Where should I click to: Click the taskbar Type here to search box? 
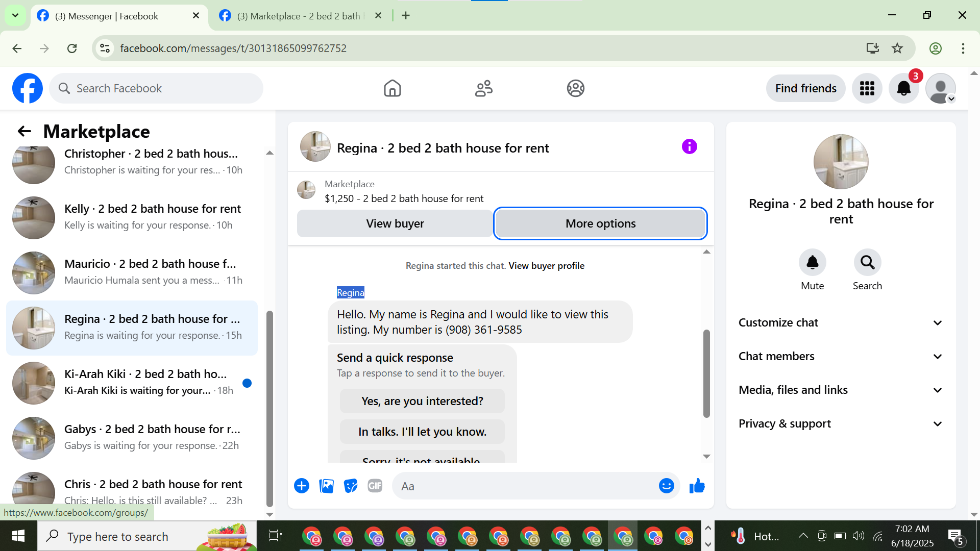coord(147,536)
